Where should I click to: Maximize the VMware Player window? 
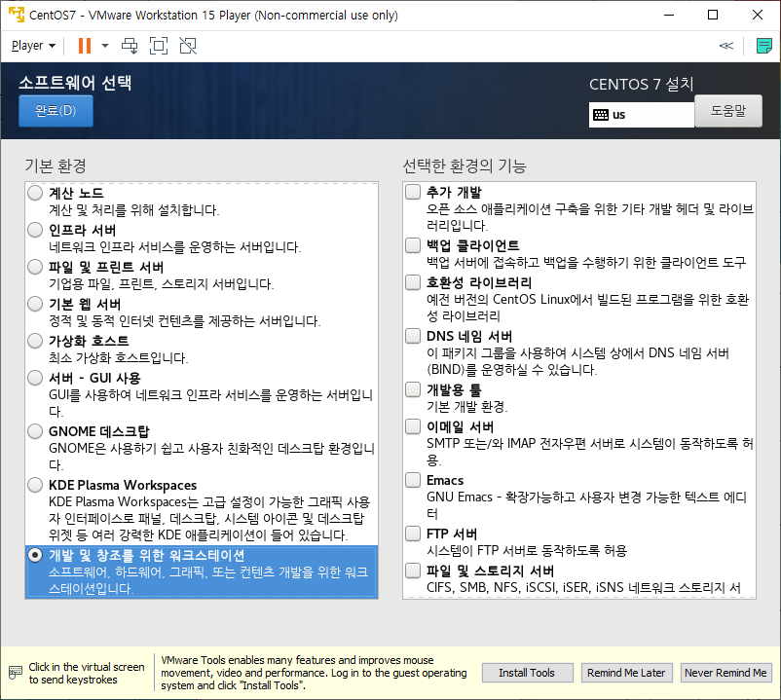coord(713,15)
